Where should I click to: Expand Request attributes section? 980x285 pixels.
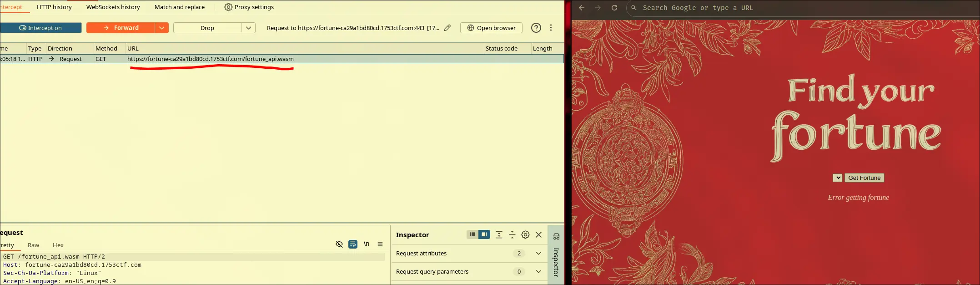pos(538,254)
